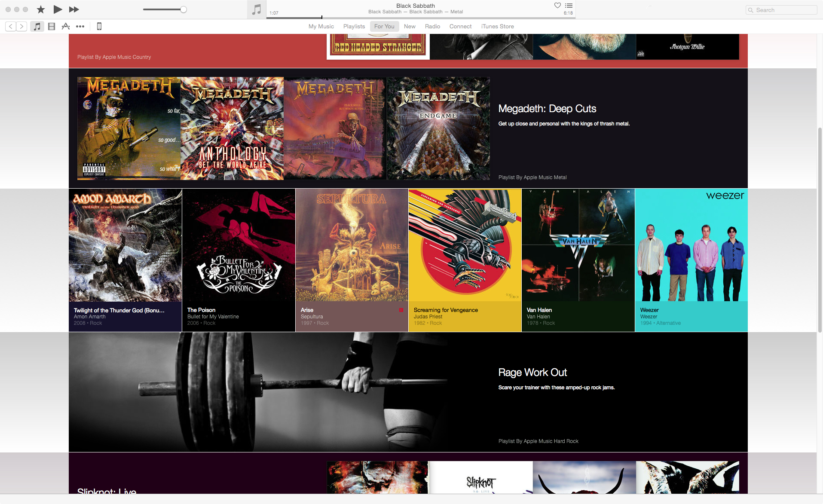Adjust the volume slider knob
The image size is (823, 504).
point(184,9)
